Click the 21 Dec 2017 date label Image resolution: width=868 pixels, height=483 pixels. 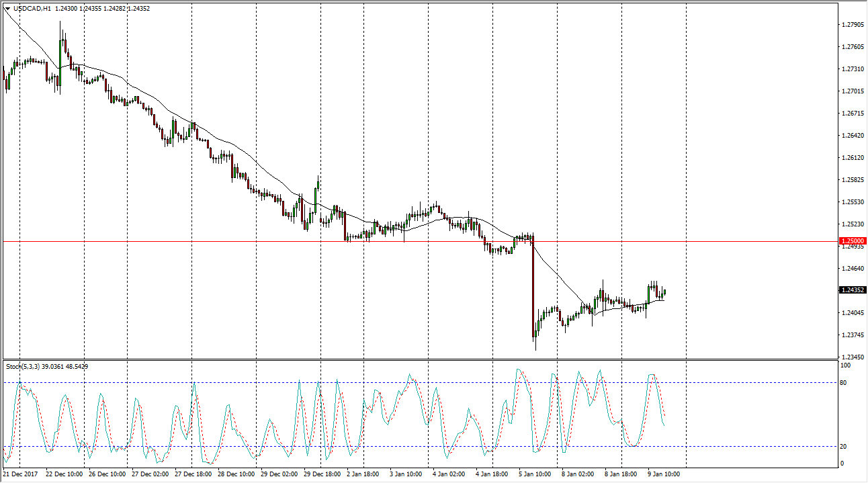point(21,474)
